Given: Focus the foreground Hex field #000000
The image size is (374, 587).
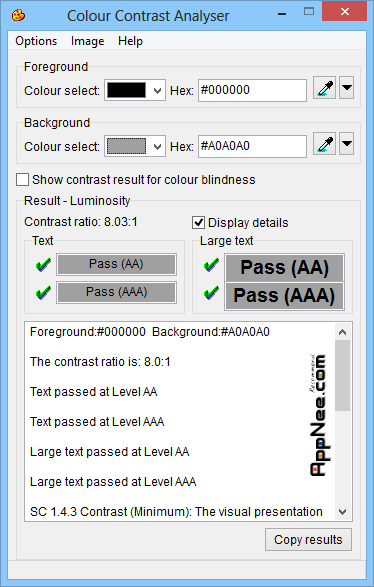Looking at the screenshot, I should [x=252, y=90].
